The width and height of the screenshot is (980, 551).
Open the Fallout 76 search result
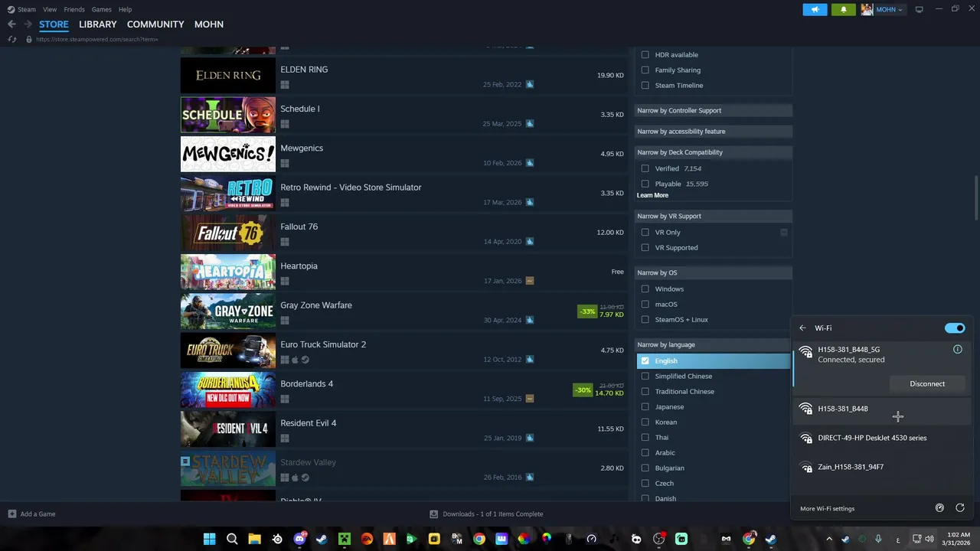[x=403, y=233]
